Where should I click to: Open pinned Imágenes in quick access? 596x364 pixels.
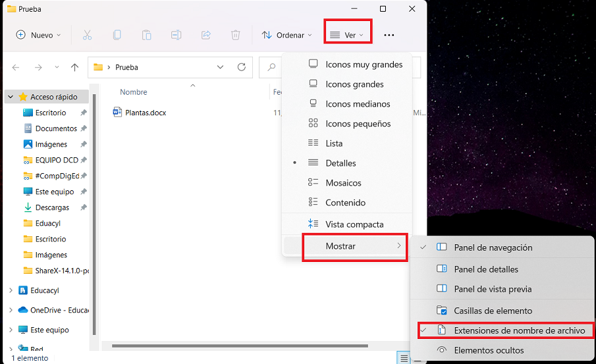tap(51, 144)
